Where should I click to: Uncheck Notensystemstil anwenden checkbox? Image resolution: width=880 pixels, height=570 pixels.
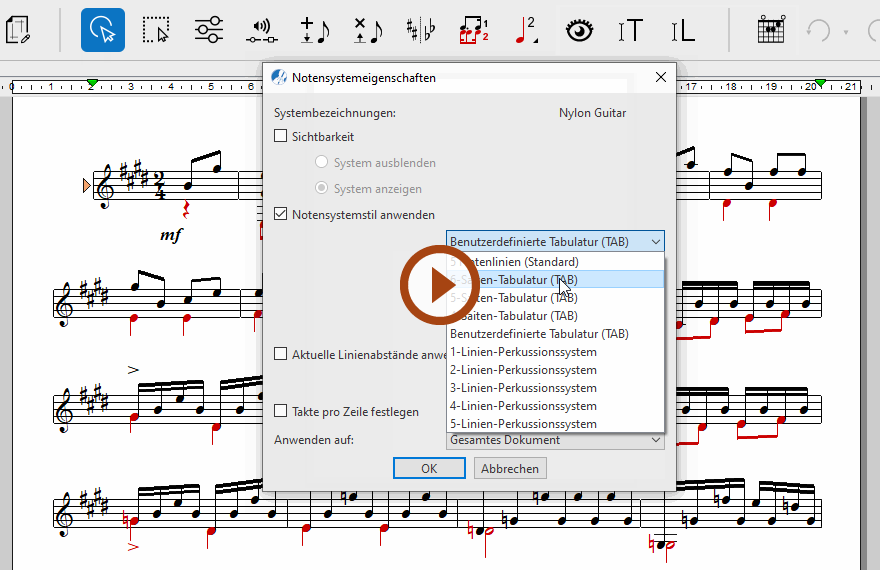pyautogui.click(x=281, y=214)
